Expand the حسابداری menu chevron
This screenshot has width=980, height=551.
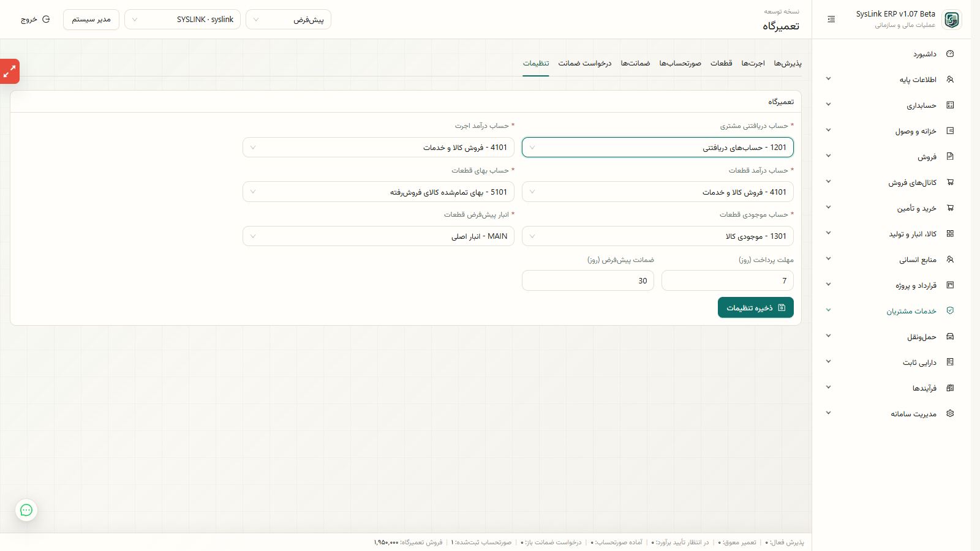(828, 105)
